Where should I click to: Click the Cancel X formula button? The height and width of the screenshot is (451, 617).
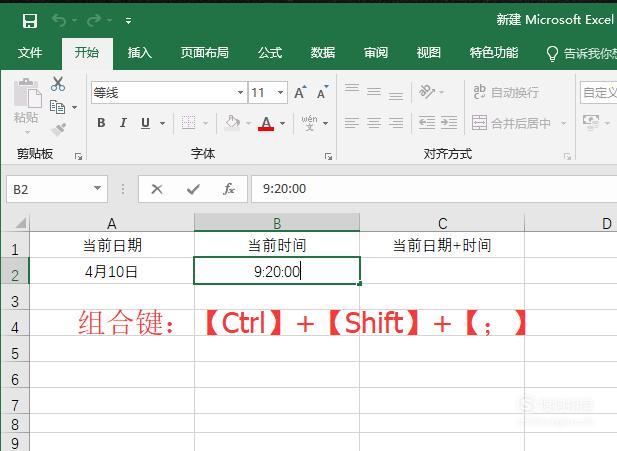pyautogui.click(x=157, y=189)
